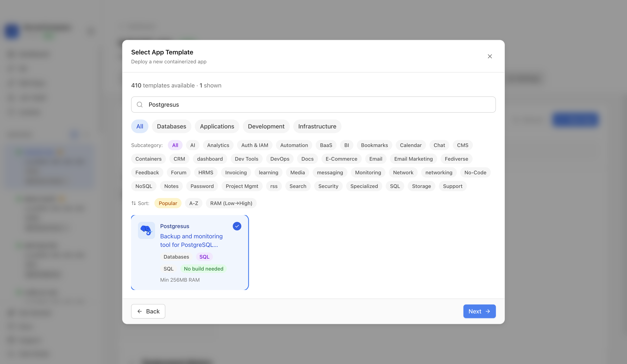Filter by Support subcategory
The height and width of the screenshot is (364, 627).
click(x=453, y=186)
